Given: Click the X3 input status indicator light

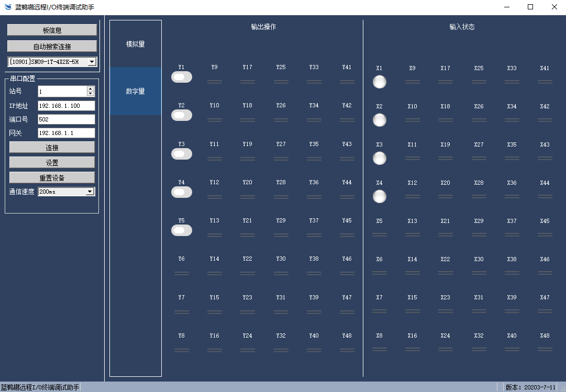Looking at the screenshot, I should pos(379,158).
